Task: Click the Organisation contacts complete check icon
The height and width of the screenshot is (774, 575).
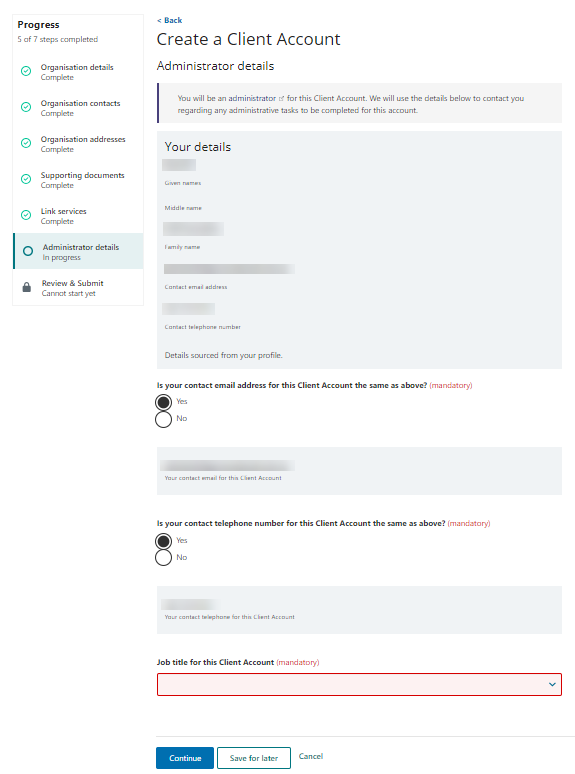Action: click(26, 107)
